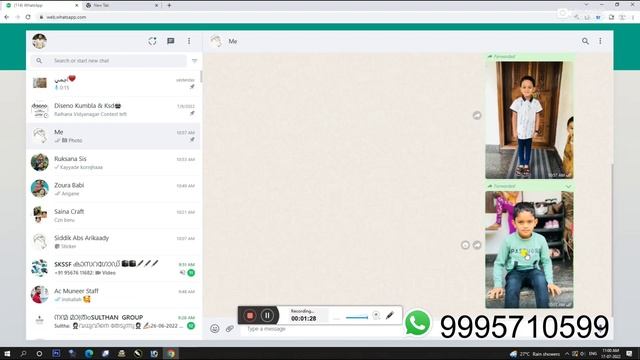Open the Saina Craft chat
The image size is (640, 360).
pyautogui.click(x=113, y=215)
